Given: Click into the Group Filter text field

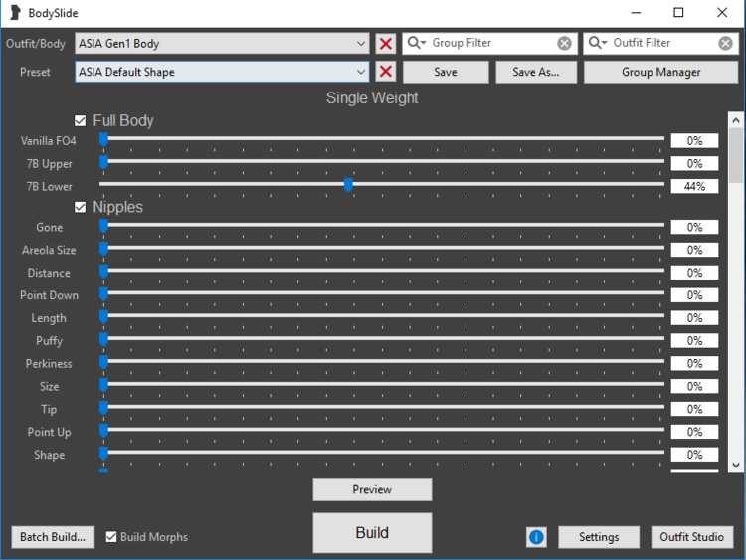Looking at the screenshot, I should (x=492, y=44).
